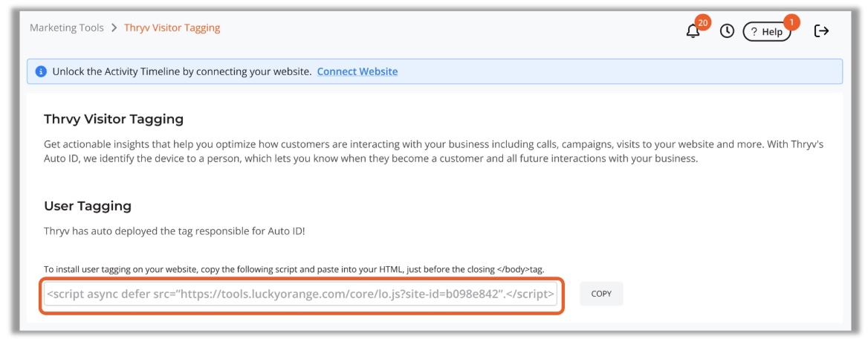The height and width of the screenshot is (345, 868).
Task: Click the blue info icon in banner
Action: (x=41, y=71)
